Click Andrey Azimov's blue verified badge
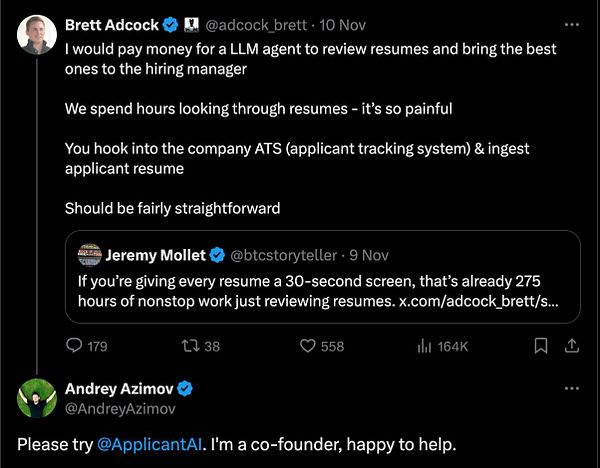600x468 pixels. point(185,389)
